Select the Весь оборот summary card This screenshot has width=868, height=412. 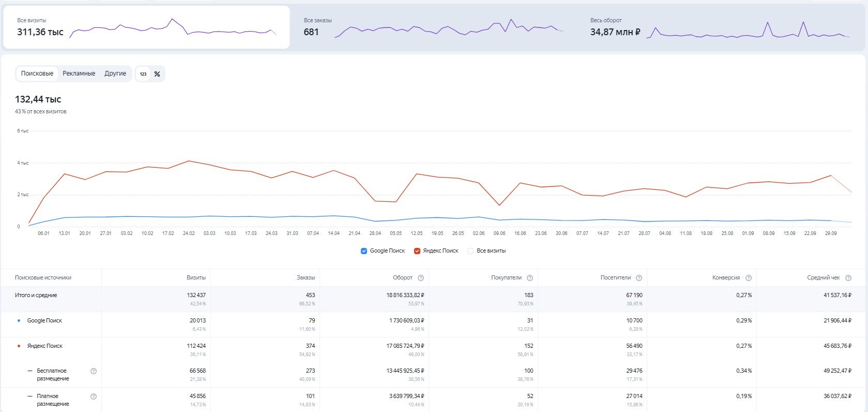[720, 27]
